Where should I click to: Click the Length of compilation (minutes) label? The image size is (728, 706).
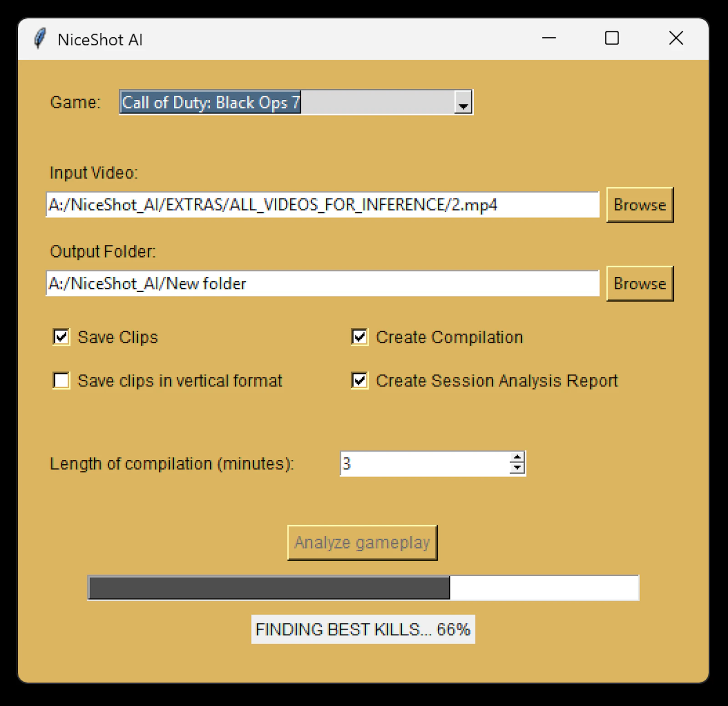(x=172, y=464)
